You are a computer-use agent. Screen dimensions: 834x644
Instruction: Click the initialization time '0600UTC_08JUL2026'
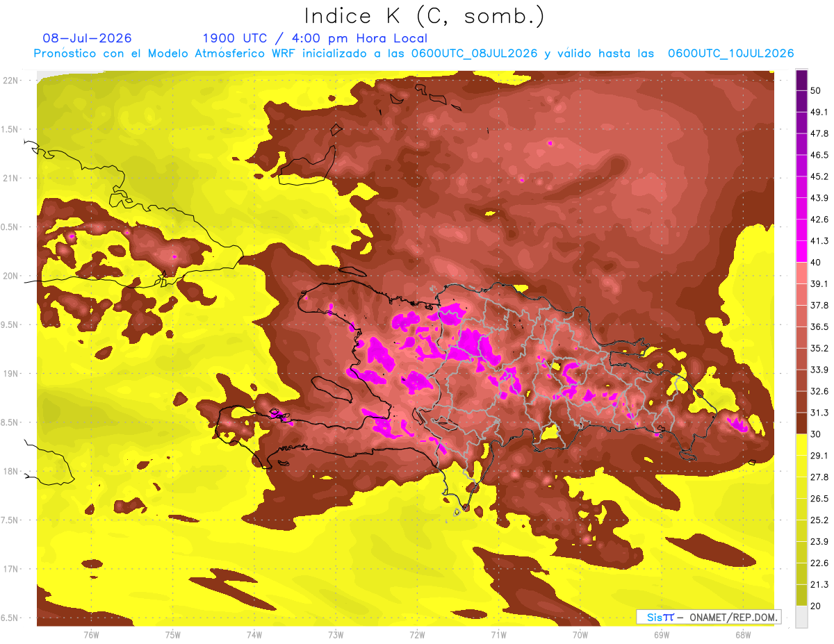click(474, 53)
